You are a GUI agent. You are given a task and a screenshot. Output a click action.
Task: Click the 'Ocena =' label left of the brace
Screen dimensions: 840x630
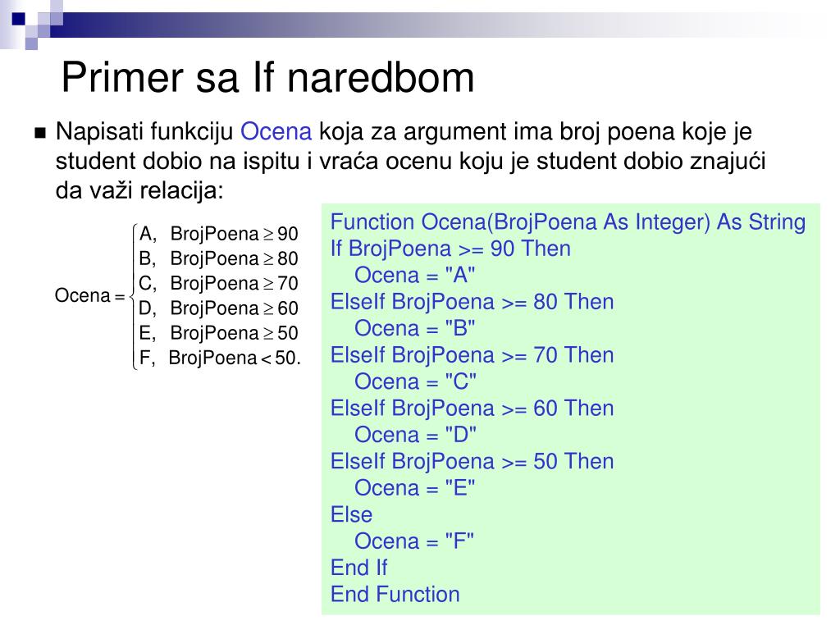tap(89, 295)
